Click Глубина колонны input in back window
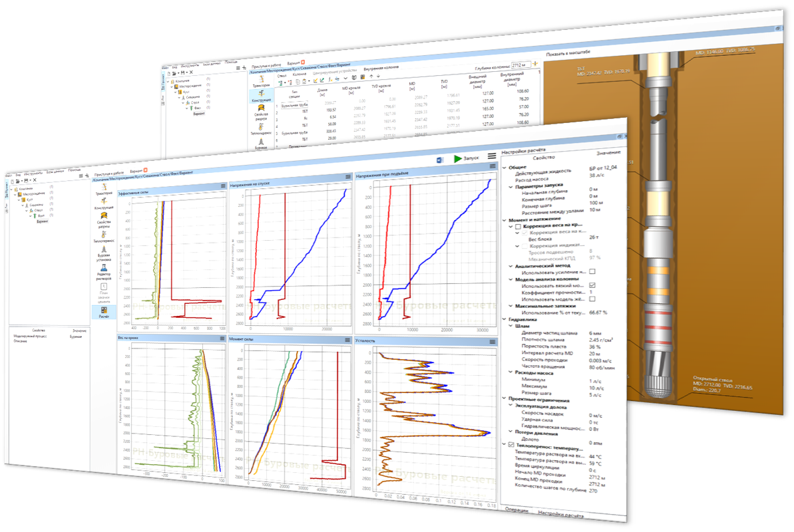The width and height of the screenshot is (794, 532). click(520, 65)
